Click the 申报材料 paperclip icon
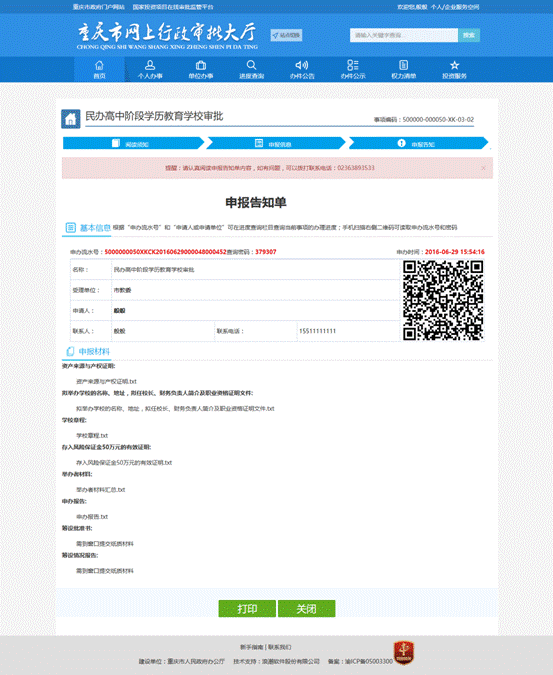The image size is (553, 675). click(70, 351)
